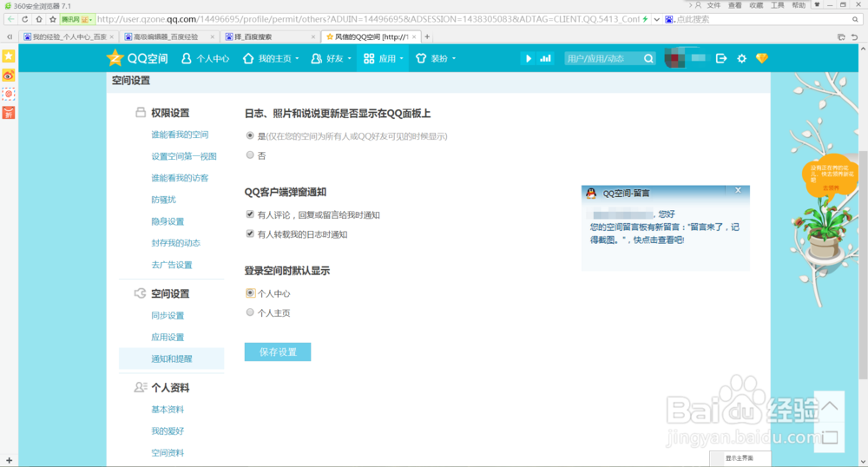Open 个人中心 in top navigation
Screen dimensions: 868x467
click(x=206, y=58)
